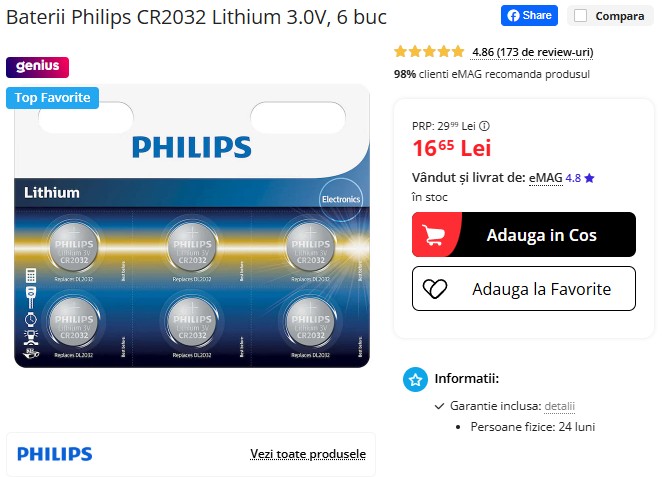Click the Philips battery product image
The image size is (664, 477).
pyautogui.click(x=192, y=226)
